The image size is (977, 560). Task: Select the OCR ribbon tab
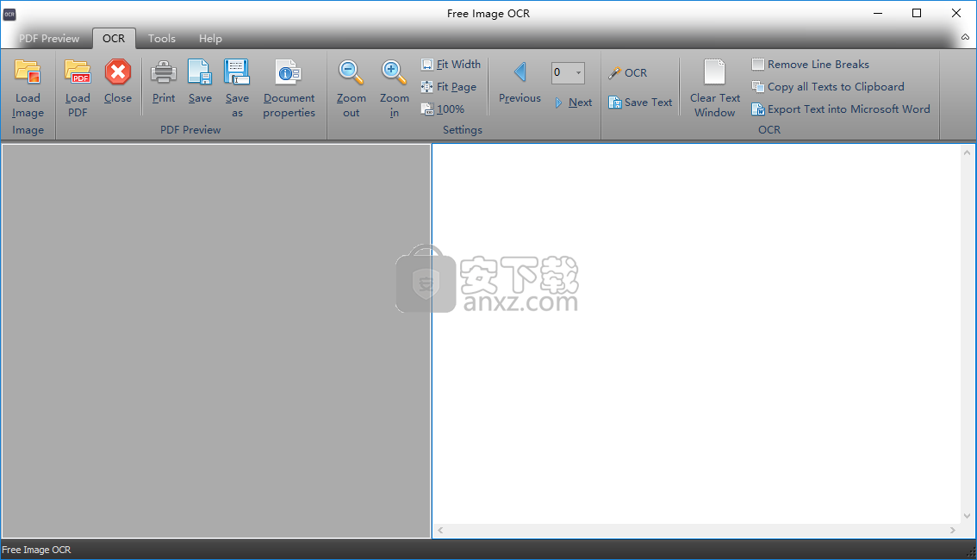click(114, 39)
